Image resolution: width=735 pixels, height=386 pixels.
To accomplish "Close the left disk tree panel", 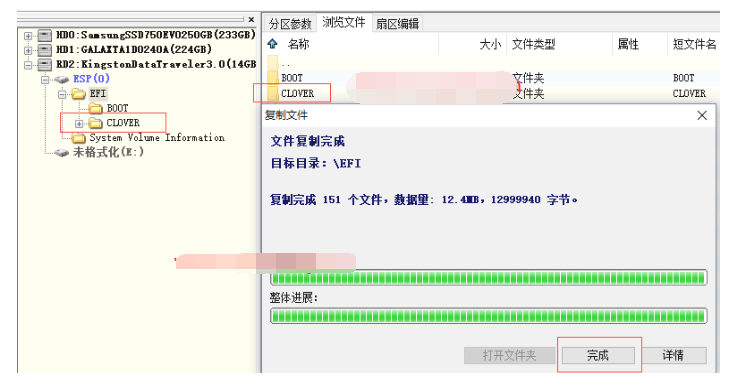I will point(251,20).
